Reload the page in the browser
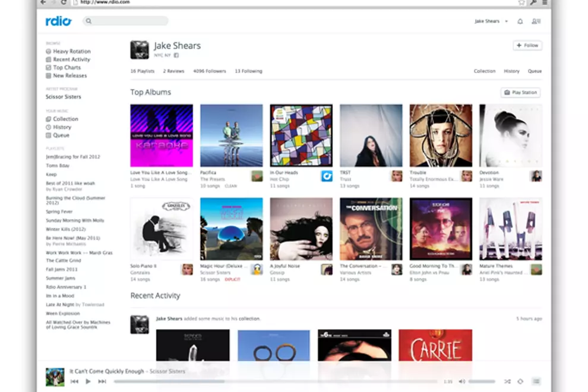588x392 pixels. (64, 2)
